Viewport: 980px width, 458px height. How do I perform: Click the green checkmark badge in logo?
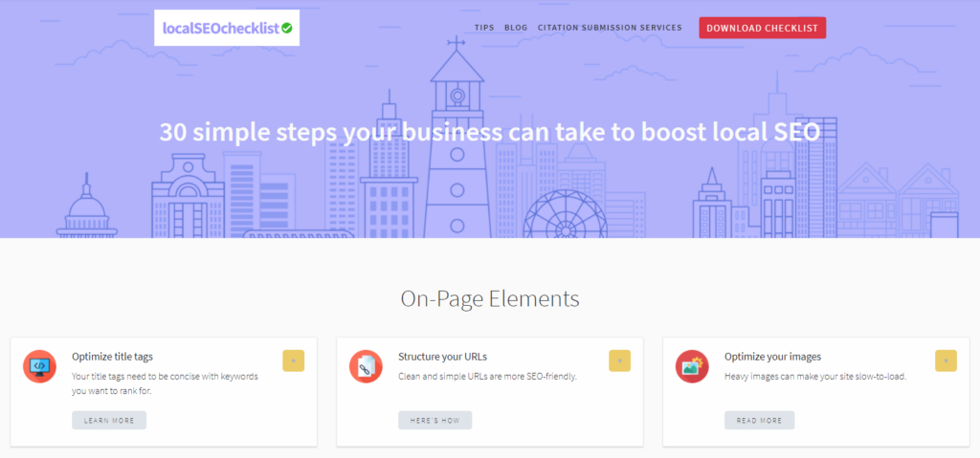pos(287,28)
